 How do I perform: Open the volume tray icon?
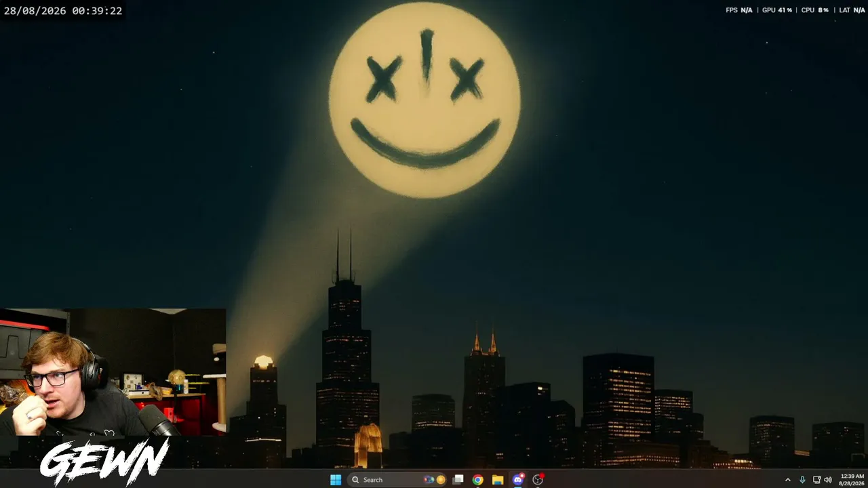pos(828,480)
